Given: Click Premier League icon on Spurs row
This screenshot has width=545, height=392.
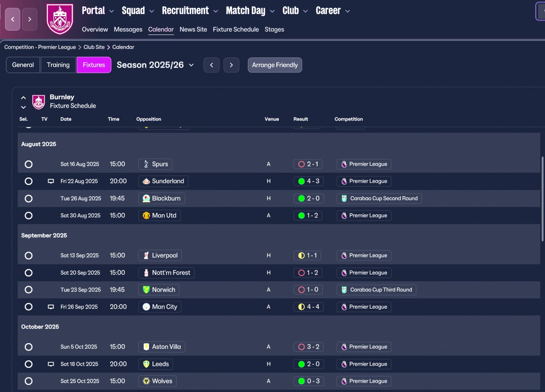Looking at the screenshot, I should 344,164.
